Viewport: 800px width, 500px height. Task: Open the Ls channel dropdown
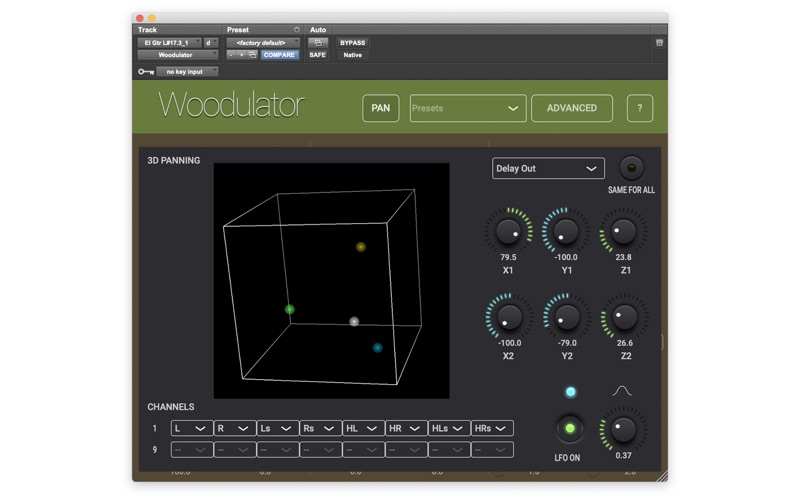pos(278,429)
